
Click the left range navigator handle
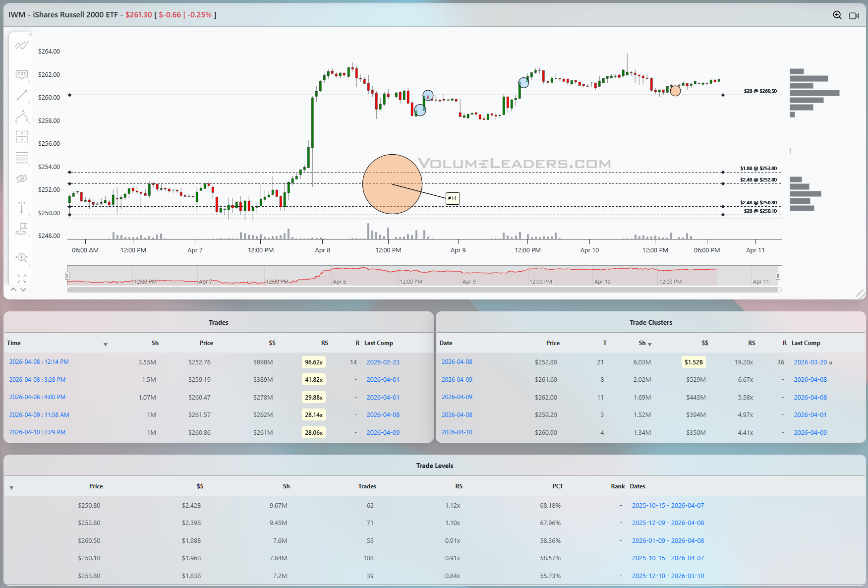point(67,276)
